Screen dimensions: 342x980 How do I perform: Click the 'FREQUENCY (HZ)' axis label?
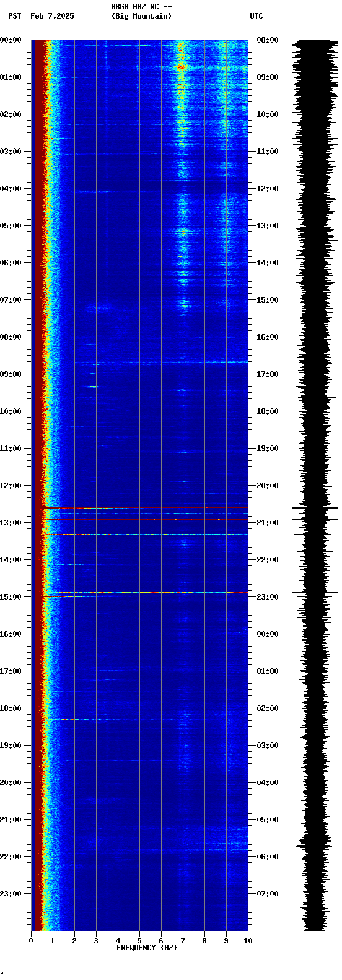click(x=147, y=948)
